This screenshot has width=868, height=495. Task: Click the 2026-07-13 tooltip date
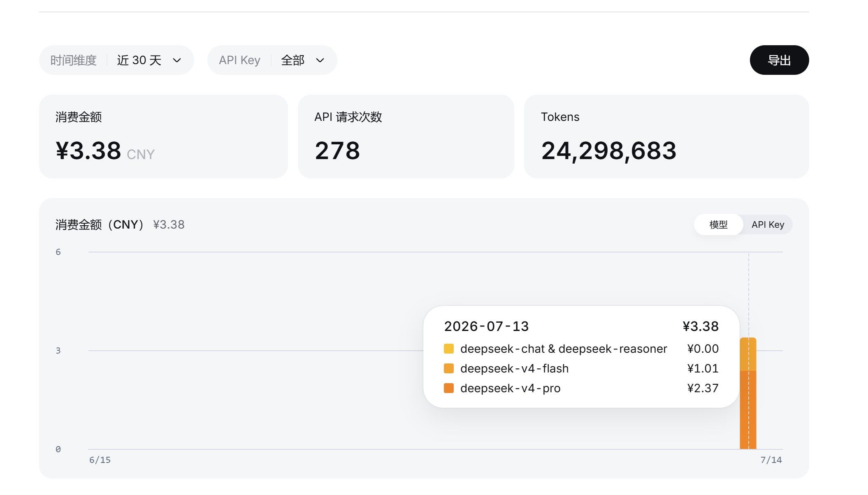pyautogui.click(x=486, y=326)
